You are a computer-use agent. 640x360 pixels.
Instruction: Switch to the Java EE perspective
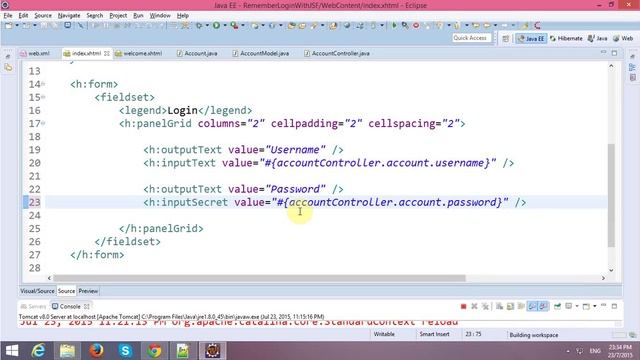pyautogui.click(x=531, y=38)
